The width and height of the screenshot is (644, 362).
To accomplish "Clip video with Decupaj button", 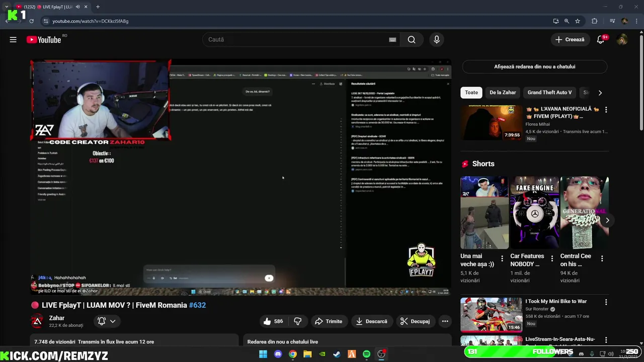I will [415, 321].
